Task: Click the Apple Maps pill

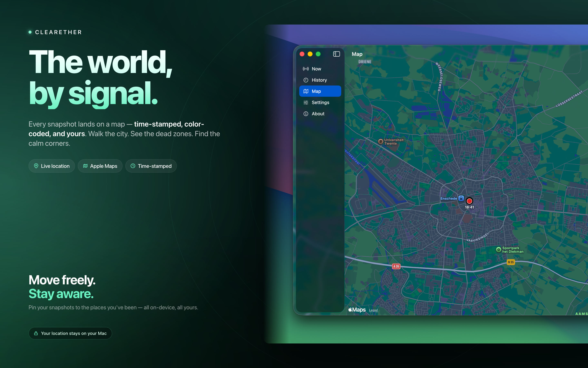Action: click(x=100, y=166)
